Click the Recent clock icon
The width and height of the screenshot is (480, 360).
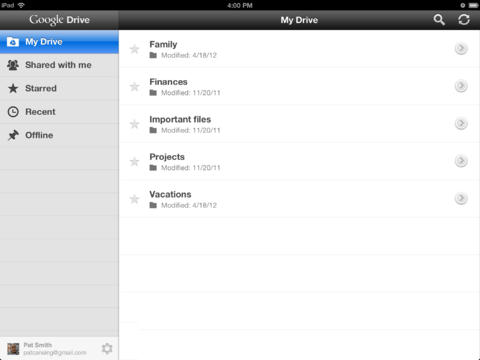[13, 112]
